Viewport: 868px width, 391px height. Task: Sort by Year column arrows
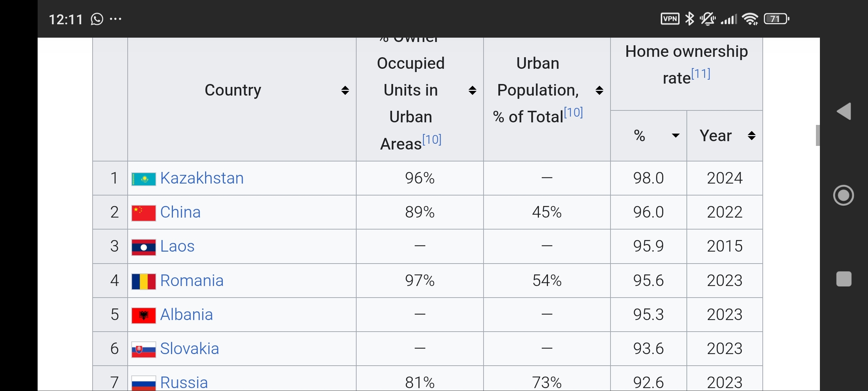pos(752,136)
